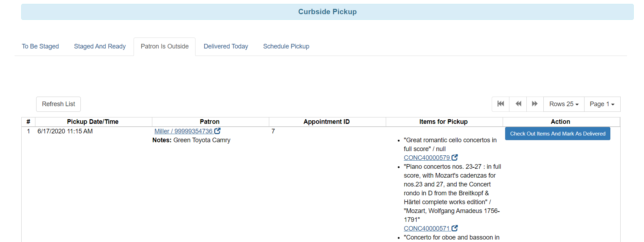Image resolution: width=644 pixels, height=242 pixels.
Task: Click the Curbside Pickup header banner
Action: (327, 12)
